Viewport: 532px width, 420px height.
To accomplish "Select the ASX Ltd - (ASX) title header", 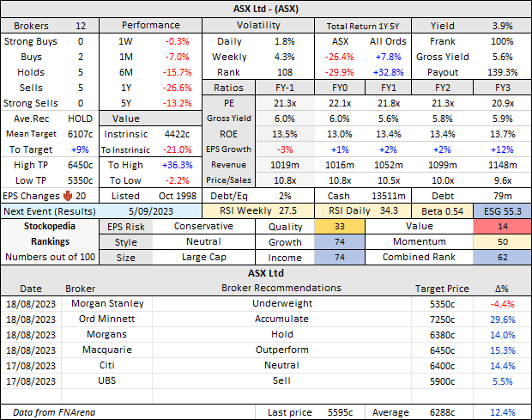I will point(266,9).
